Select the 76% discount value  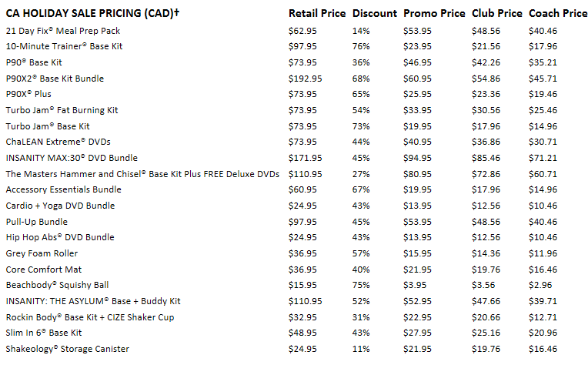point(361,46)
